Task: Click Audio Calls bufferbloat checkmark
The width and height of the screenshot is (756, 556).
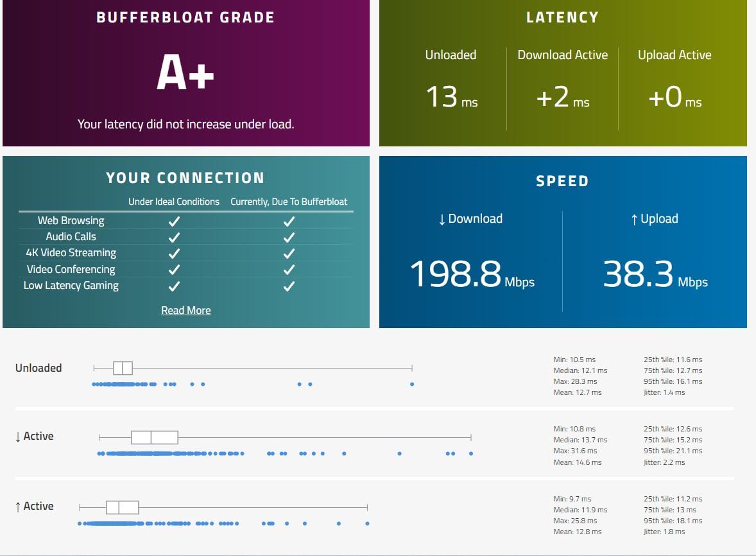Action: click(289, 238)
